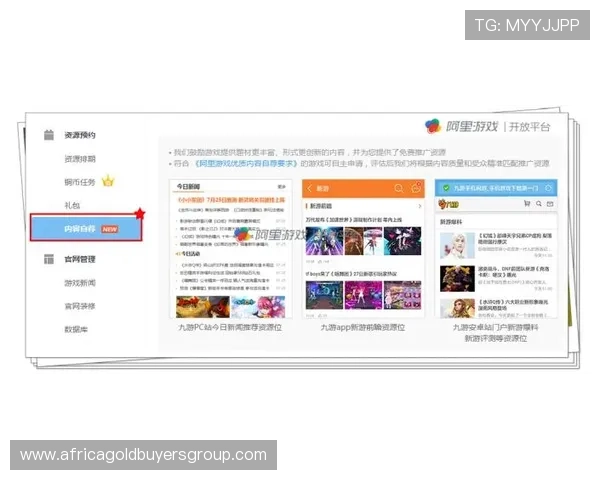
Task: Open the 九游PC站今日新闻推荐资源位 preview card
Action: click(x=231, y=248)
